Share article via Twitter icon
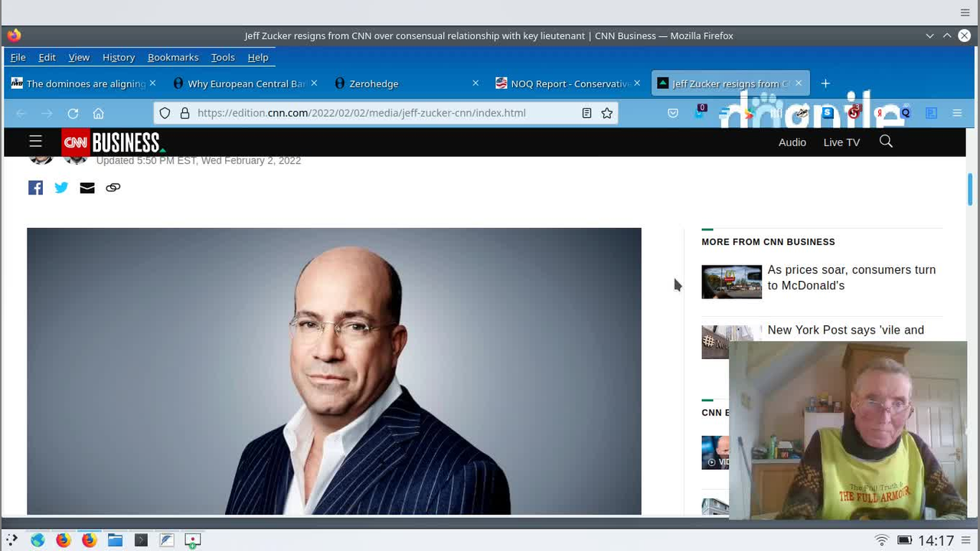980x551 pixels. pos(61,187)
